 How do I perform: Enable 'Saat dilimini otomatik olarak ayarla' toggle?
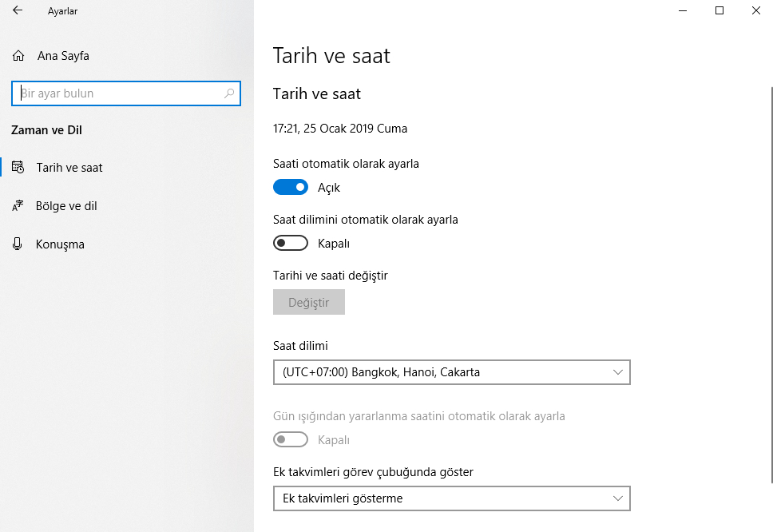tap(291, 243)
